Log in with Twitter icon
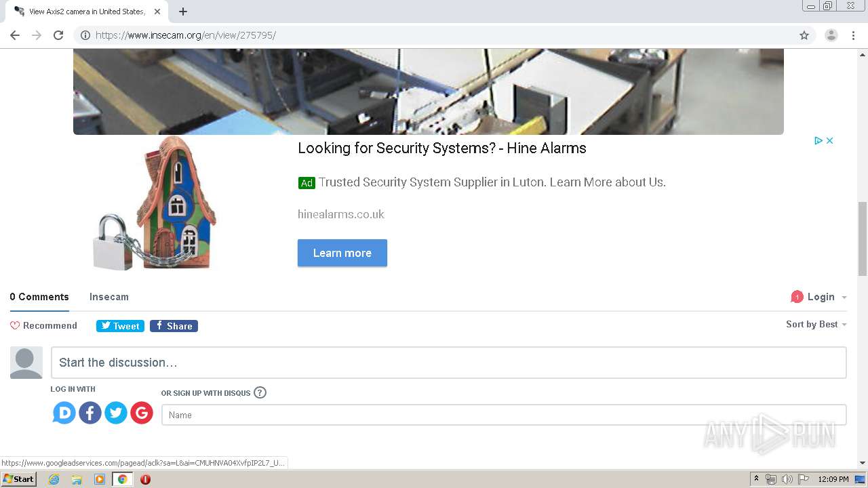Image resolution: width=868 pixels, height=488 pixels. pos(116,412)
